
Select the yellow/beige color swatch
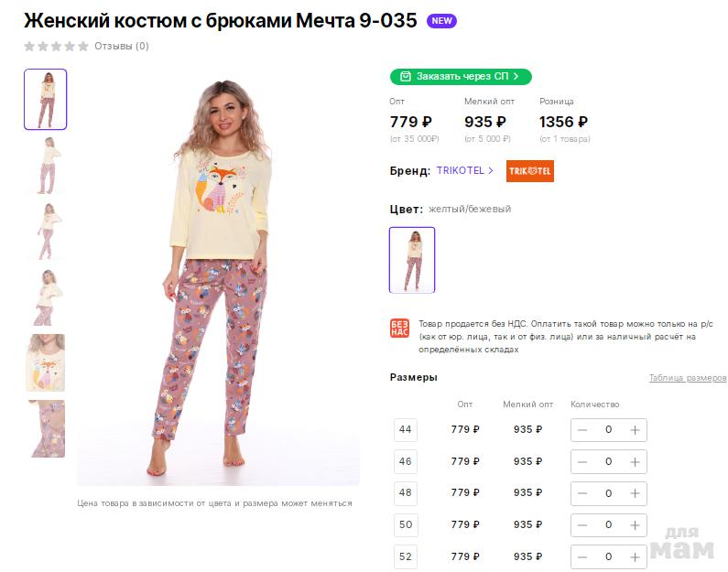412,260
